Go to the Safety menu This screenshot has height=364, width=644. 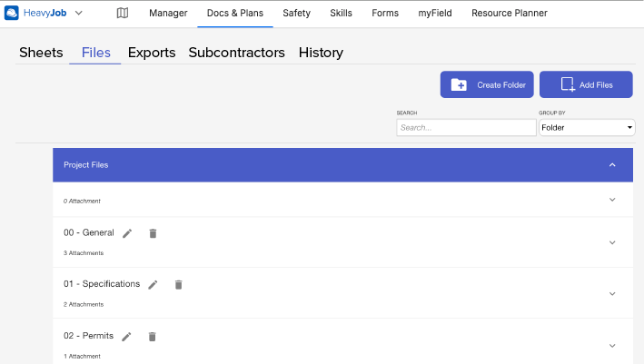[x=296, y=13]
